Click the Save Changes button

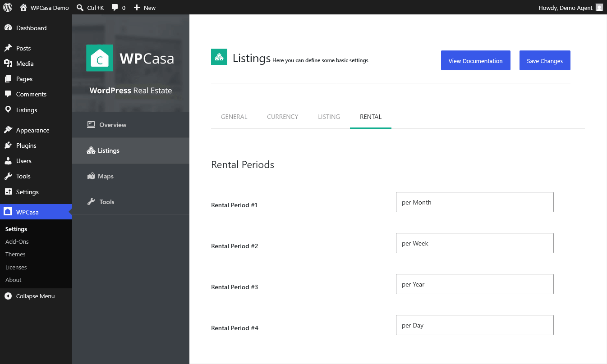pos(545,60)
